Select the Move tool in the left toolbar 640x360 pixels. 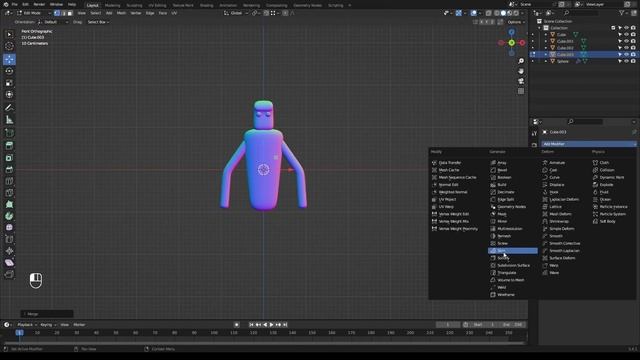pos(9,59)
